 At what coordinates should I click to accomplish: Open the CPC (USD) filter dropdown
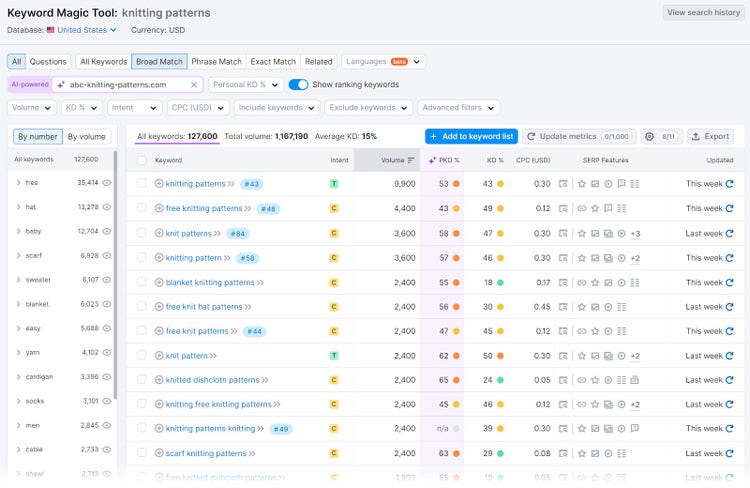[x=198, y=108]
